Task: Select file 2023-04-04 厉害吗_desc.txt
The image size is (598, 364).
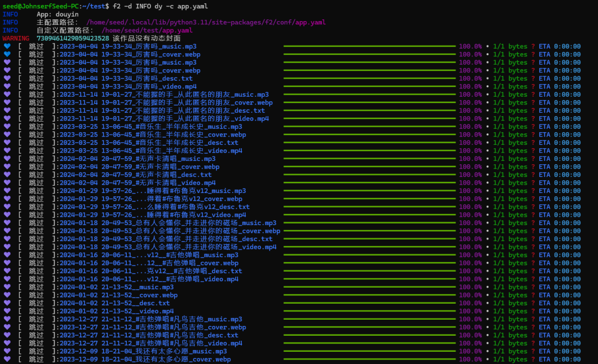Action: click(x=126, y=78)
